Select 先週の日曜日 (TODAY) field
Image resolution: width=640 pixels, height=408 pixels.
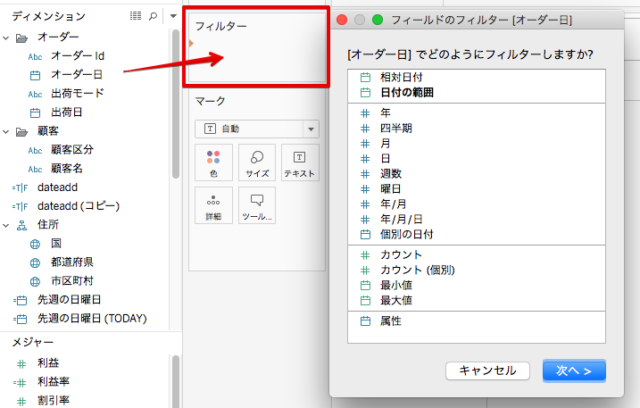pos(92,319)
